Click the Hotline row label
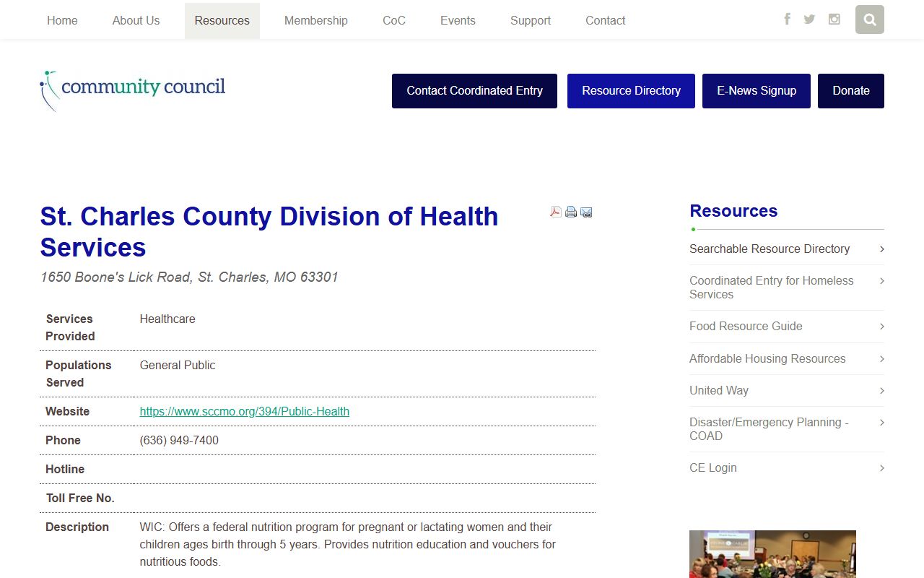The width and height of the screenshot is (924, 578). (65, 469)
